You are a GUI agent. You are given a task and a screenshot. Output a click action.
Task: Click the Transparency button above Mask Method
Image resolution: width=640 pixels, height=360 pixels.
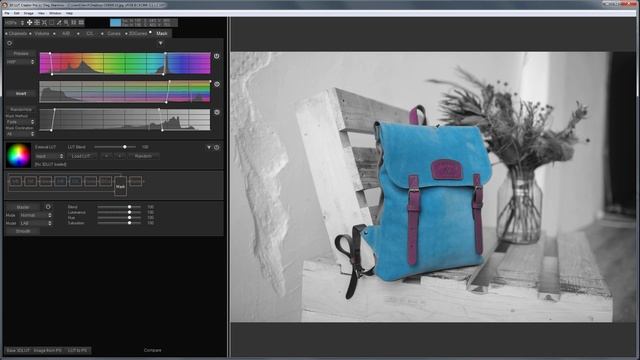tap(21, 109)
